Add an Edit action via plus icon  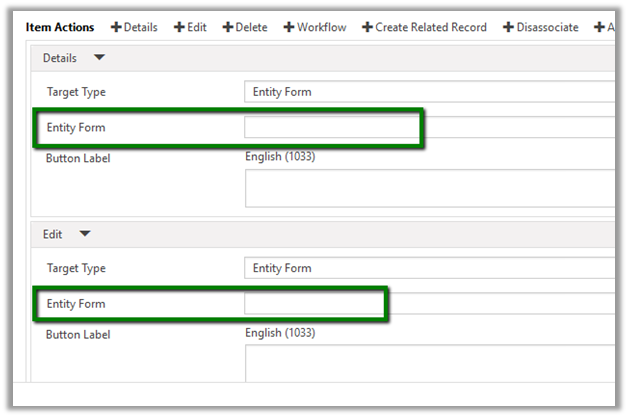(183, 27)
